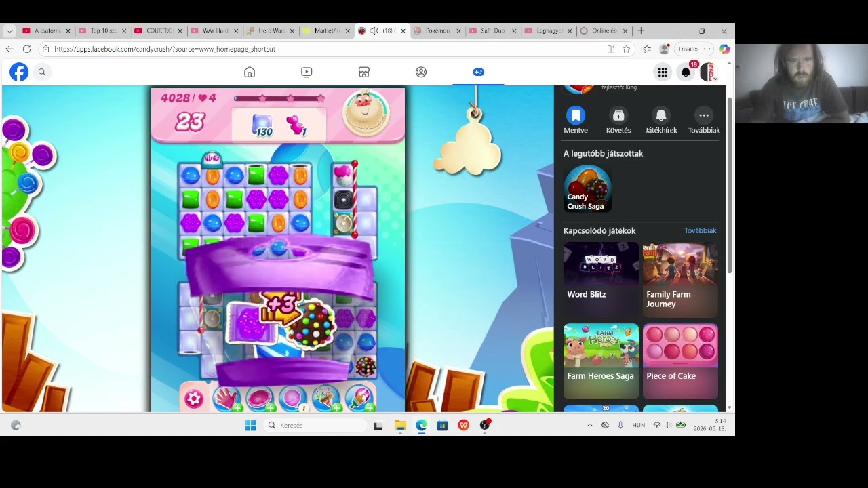Show hidden system tray icons chevron
The width and height of the screenshot is (868, 488).
tap(589, 425)
